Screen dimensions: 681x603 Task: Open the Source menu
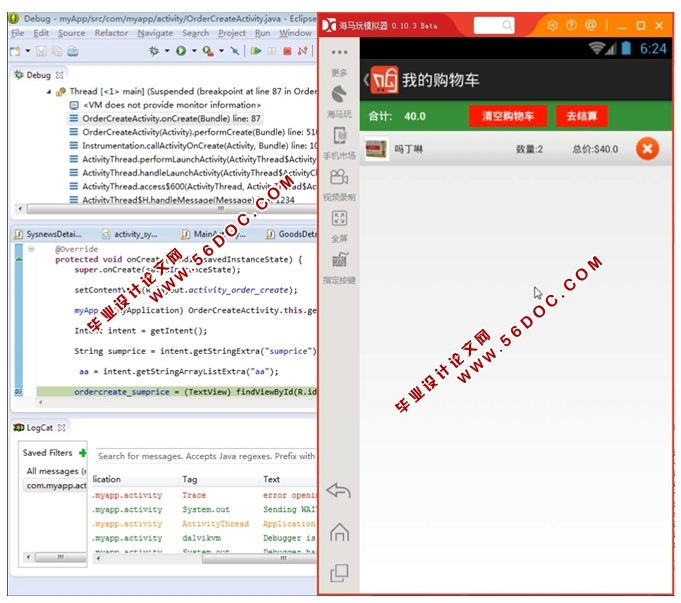pyautogui.click(x=72, y=33)
